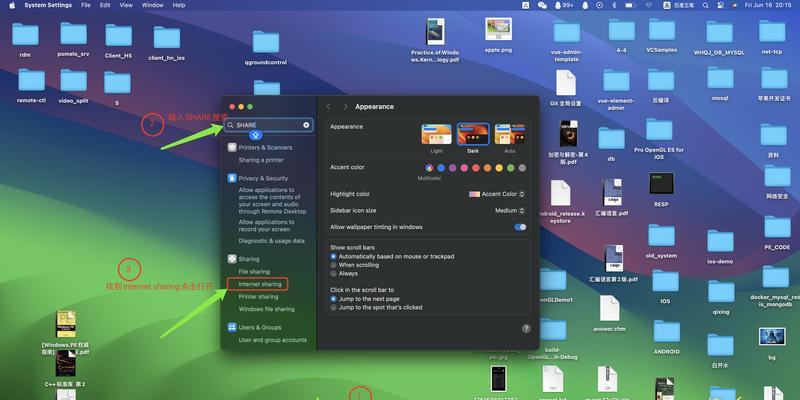Pick the purple accent color

coord(453,168)
